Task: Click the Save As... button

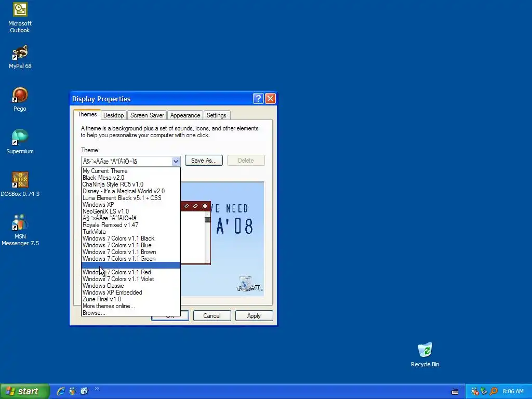Action: click(204, 161)
